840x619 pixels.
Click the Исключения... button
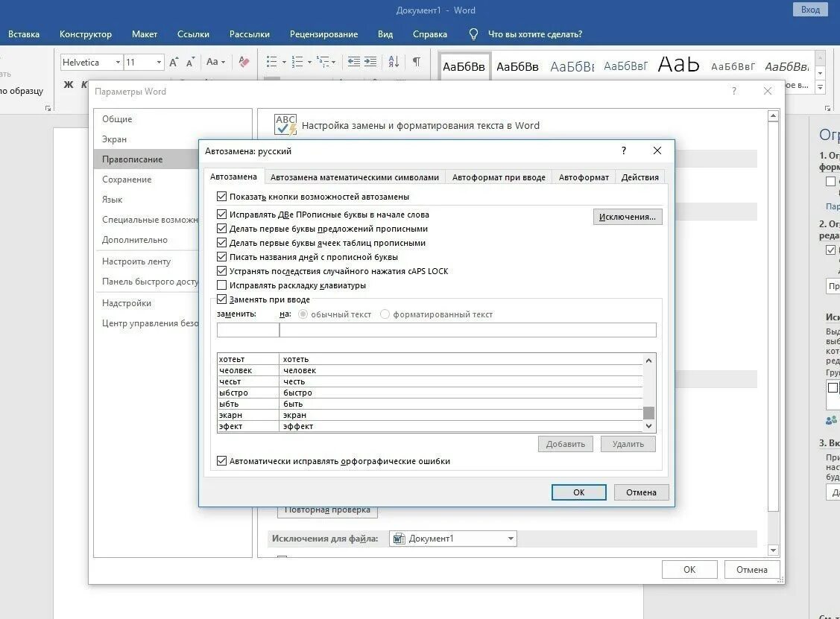tap(628, 217)
